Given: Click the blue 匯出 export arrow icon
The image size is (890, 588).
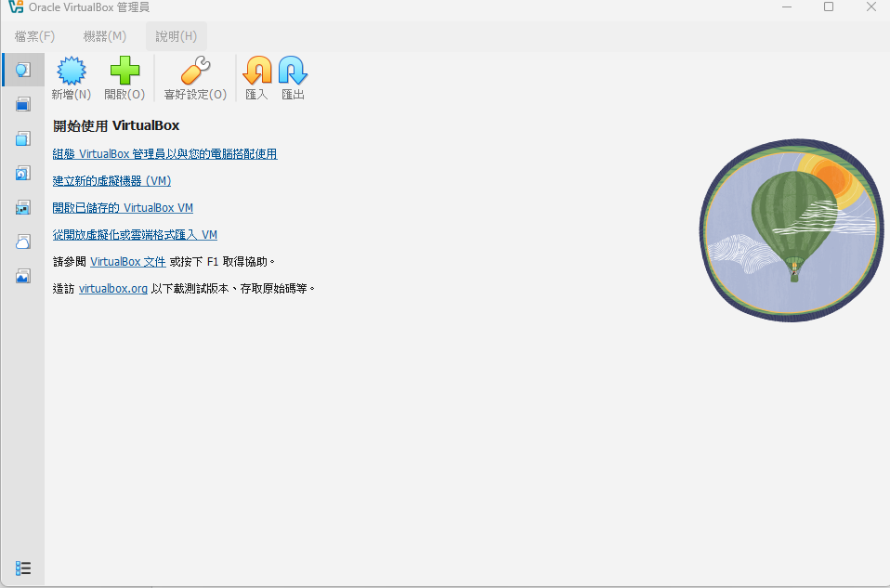Looking at the screenshot, I should tap(293, 71).
